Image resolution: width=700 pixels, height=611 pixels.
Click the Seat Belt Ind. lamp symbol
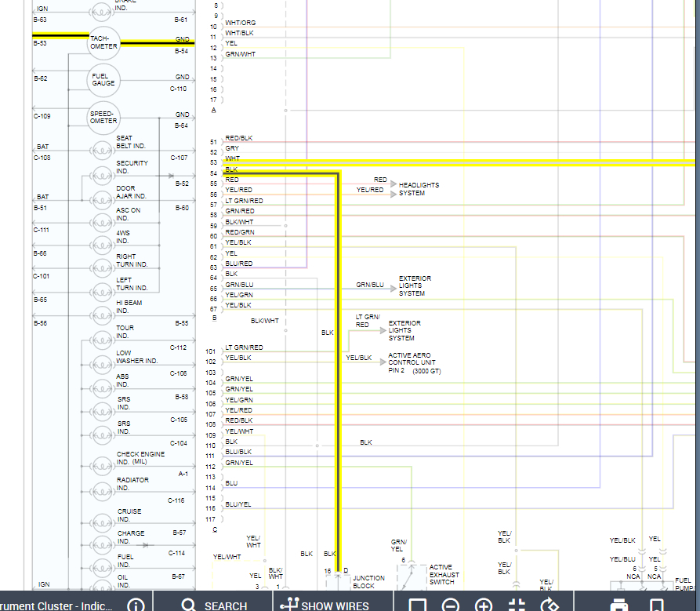tap(101, 151)
